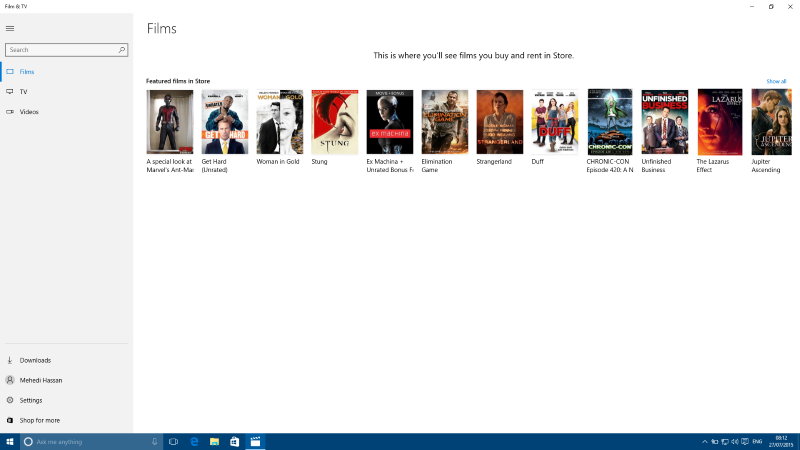Image resolution: width=800 pixels, height=450 pixels.
Task: Show hidden system tray icons chevron
Action: click(705, 442)
